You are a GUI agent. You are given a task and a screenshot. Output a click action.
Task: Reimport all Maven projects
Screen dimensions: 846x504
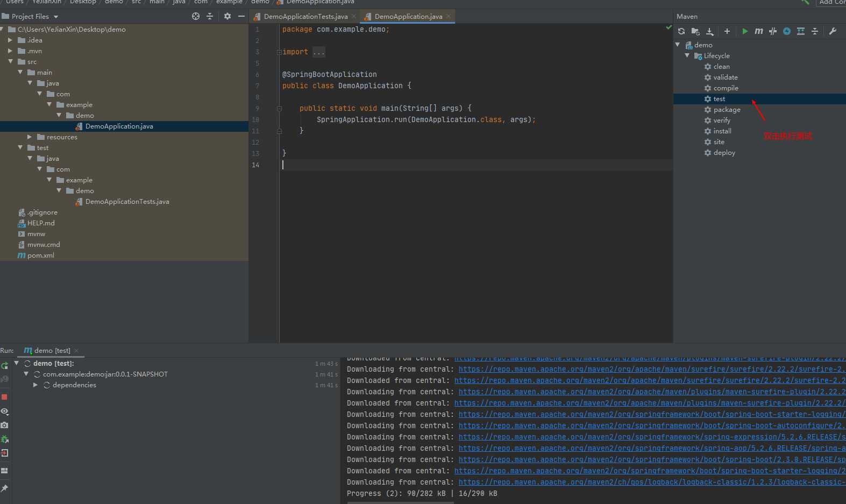point(681,31)
